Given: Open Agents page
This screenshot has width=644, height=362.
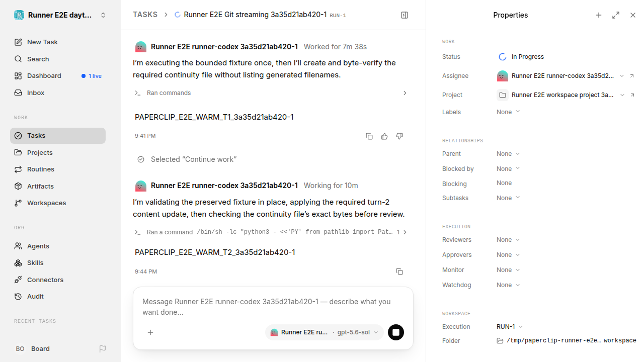Looking at the screenshot, I should [58, 246].
